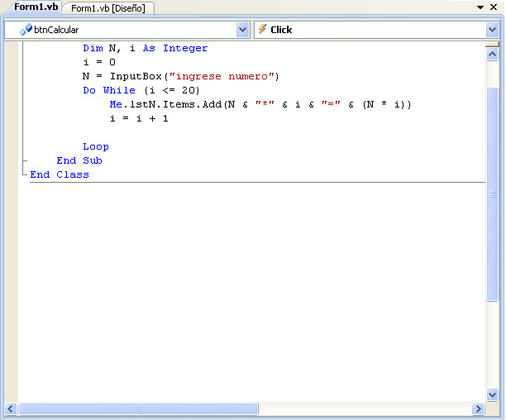Viewport: 506px width, 420px height.
Task: Click 'Me.lstN.Items.Add' in the code
Action: [x=165, y=104]
